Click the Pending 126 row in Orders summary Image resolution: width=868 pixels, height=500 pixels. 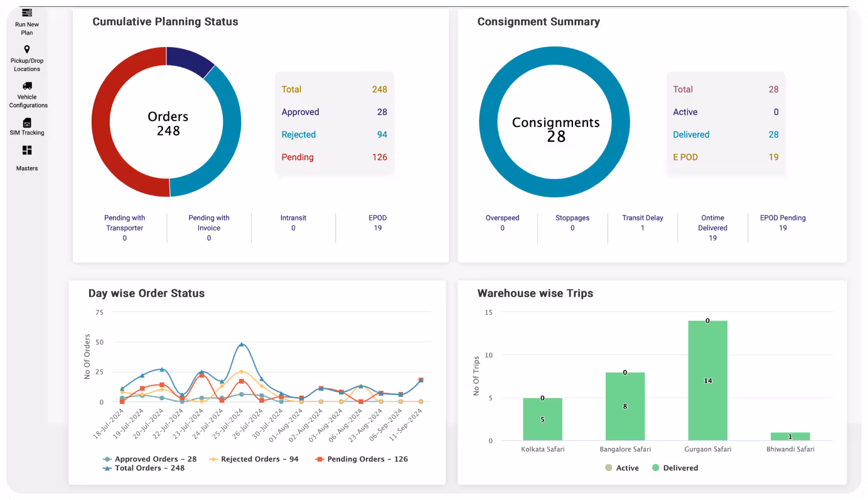pos(335,157)
